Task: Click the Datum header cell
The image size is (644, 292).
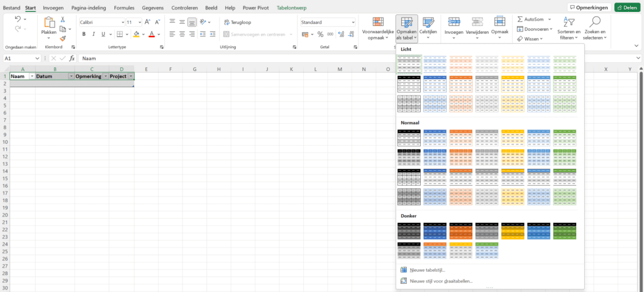Action: click(x=55, y=76)
